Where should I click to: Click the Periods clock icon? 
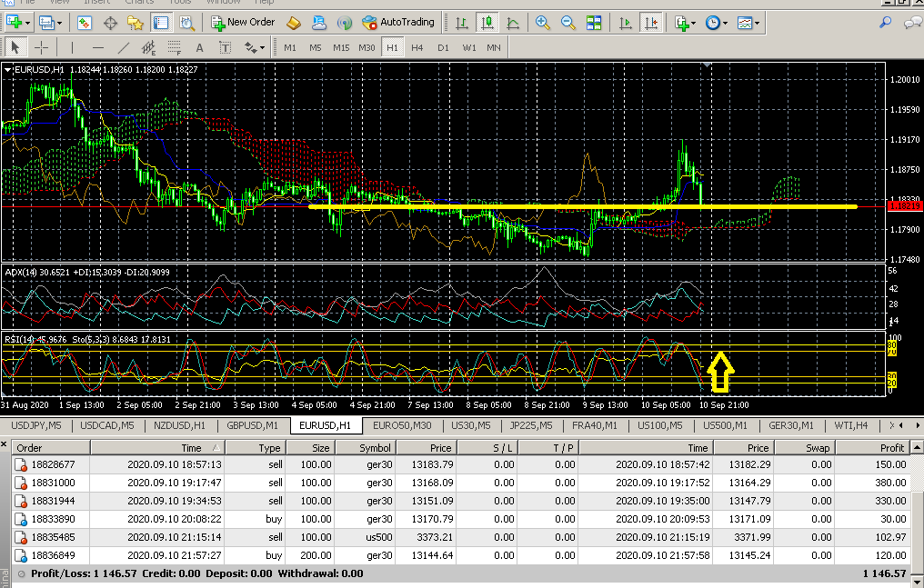712,23
